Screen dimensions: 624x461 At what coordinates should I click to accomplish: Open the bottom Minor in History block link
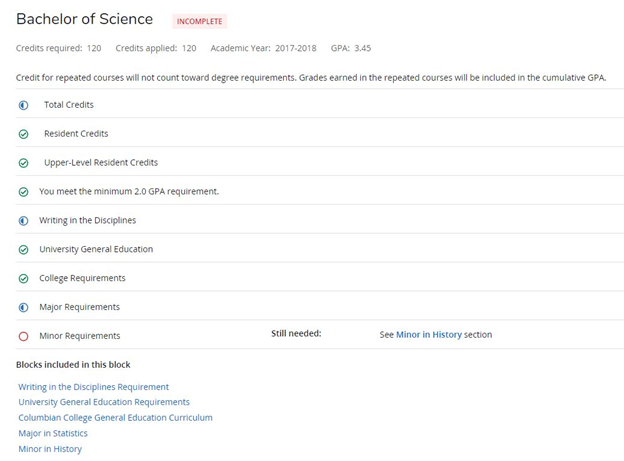pyautogui.click(x=50, y=449)
